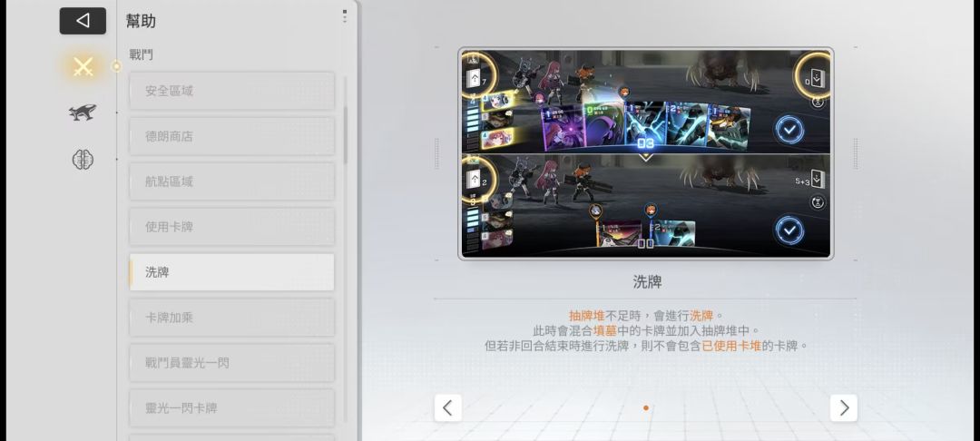Image resolution: width=980 pixels, height=441 pixels.
Task: Select the crossed swords combat category icon
Action: coord(83,66)
